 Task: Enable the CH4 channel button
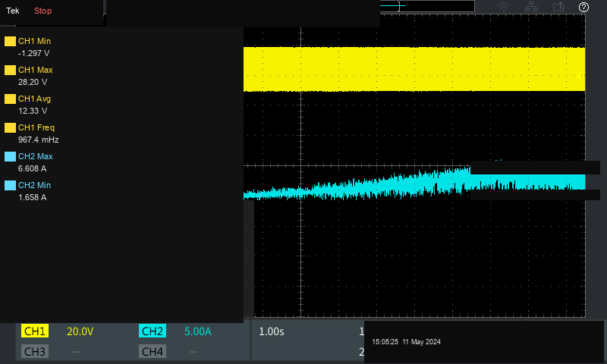coord(153,351)
